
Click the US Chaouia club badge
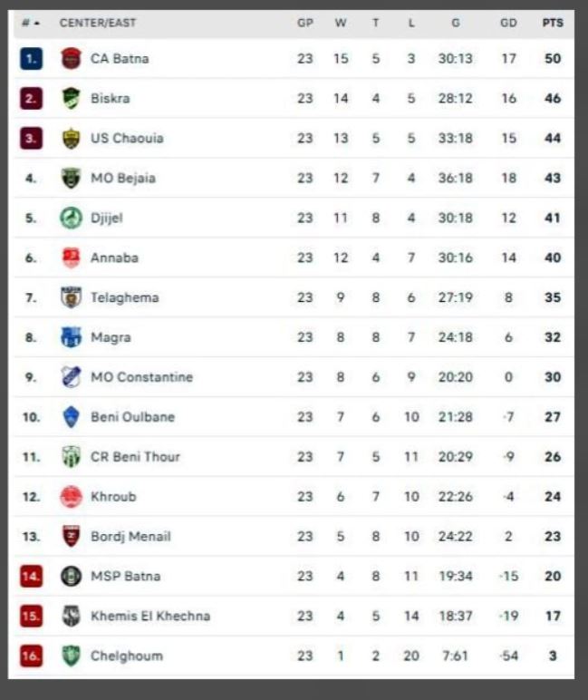click(71, 139)
